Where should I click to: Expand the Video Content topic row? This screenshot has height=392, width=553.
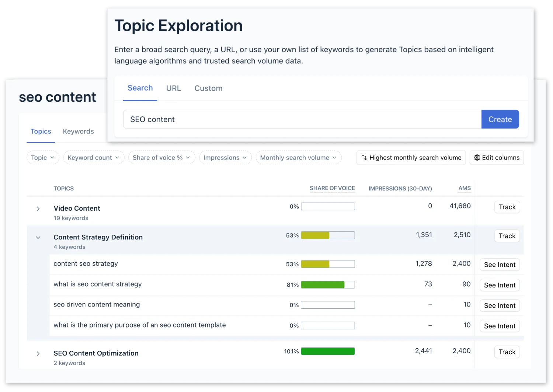point(38,209)
